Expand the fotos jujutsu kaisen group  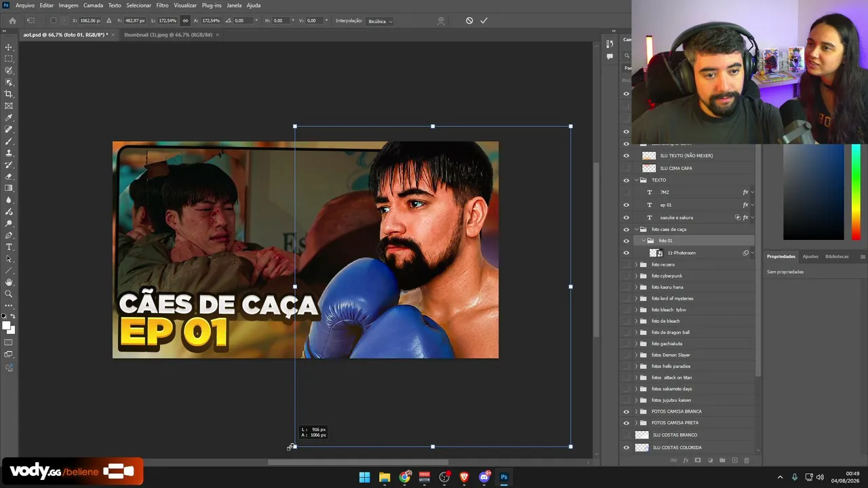tap(636, 400)
